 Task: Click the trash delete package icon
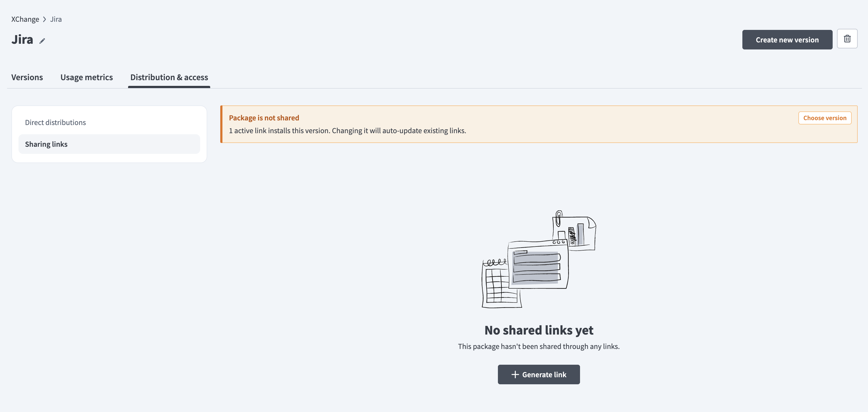tap(847, 39)
